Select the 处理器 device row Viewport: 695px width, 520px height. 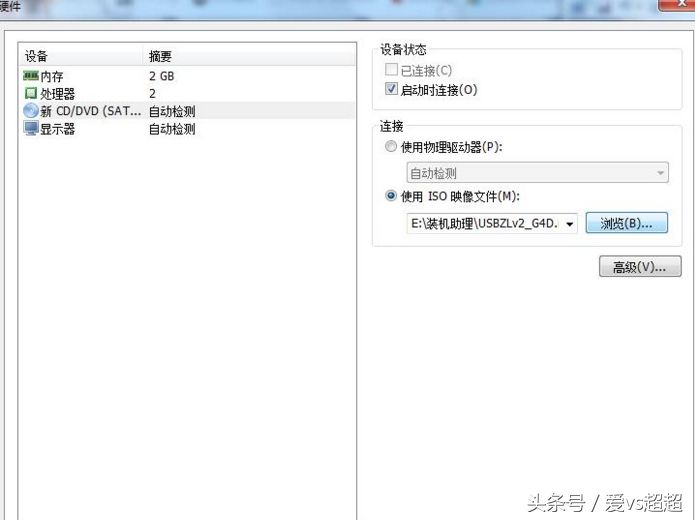tap(187, 94)
